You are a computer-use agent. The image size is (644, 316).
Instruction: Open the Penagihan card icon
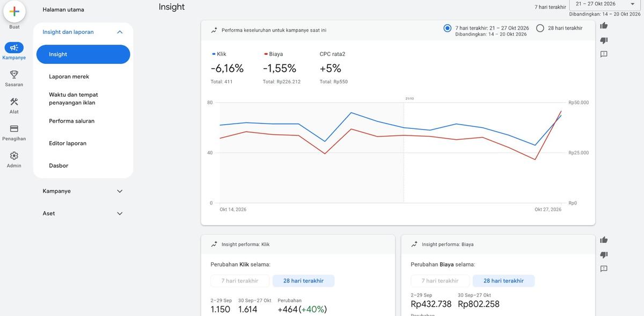point(14,128)
